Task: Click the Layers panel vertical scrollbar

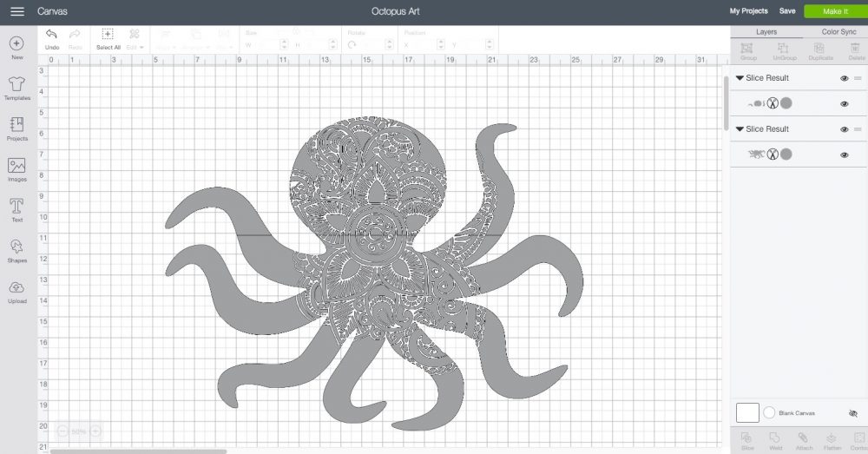Action: coord(726,103)
